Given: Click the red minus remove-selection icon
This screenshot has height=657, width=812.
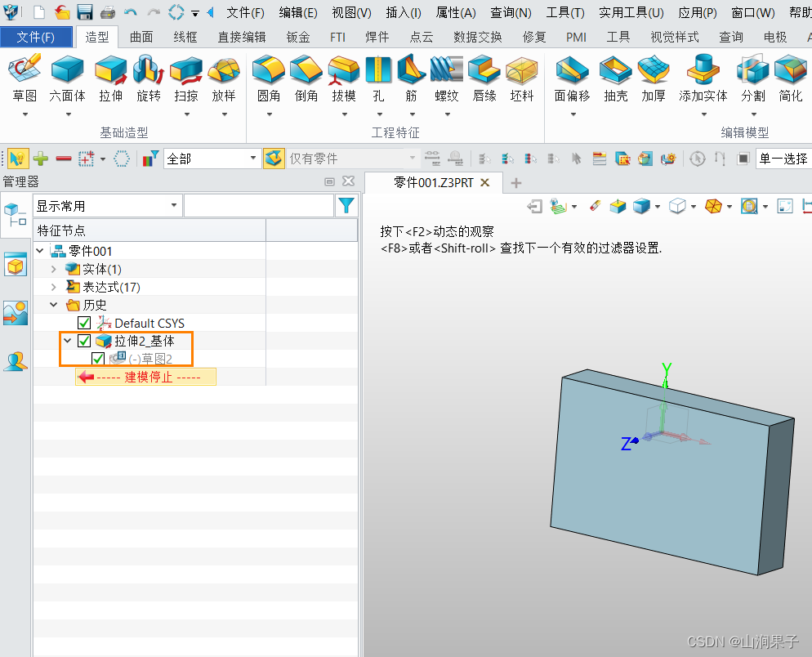Looking at the screenshot, I should [63, 159].
